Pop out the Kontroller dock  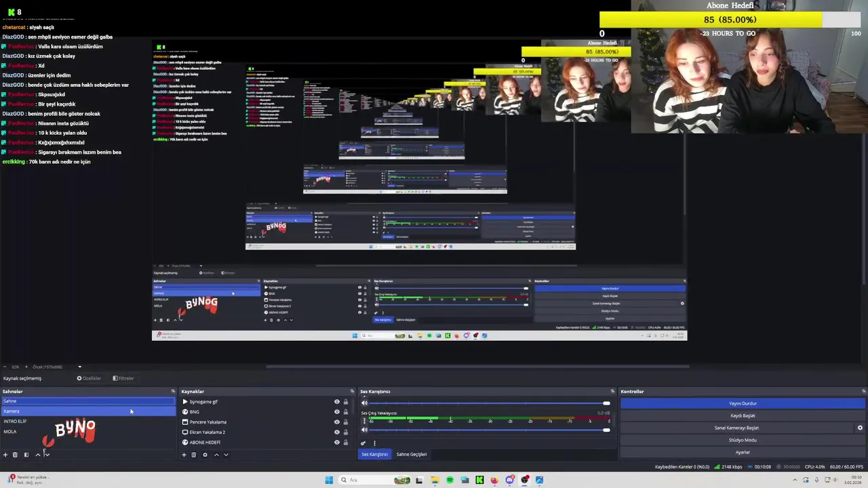click(863, 391)
